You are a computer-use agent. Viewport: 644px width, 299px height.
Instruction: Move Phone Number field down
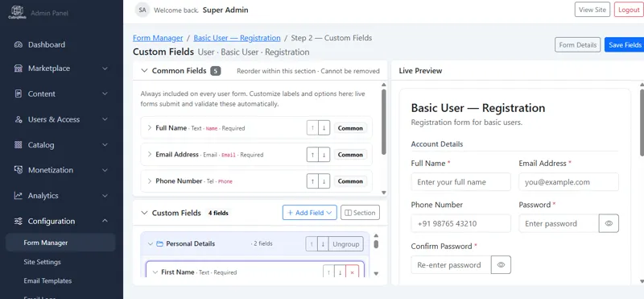tap(324, 181)
